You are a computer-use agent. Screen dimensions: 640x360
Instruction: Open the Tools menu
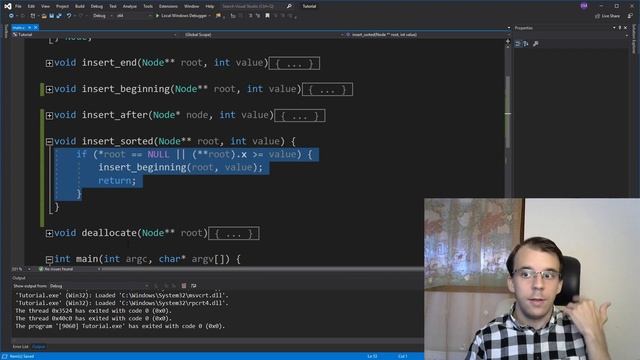tap(148, 7)
